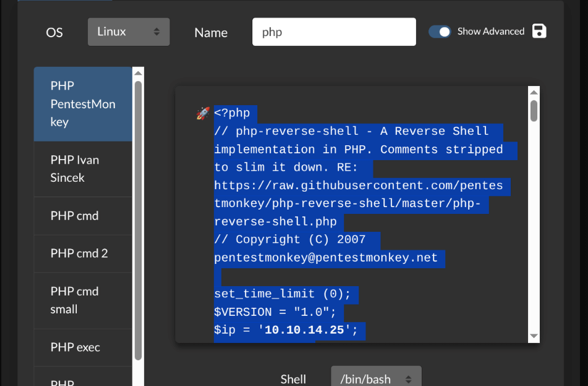Select the PHP exec payload
588x386 pixels.
click(x=83, y=347)
